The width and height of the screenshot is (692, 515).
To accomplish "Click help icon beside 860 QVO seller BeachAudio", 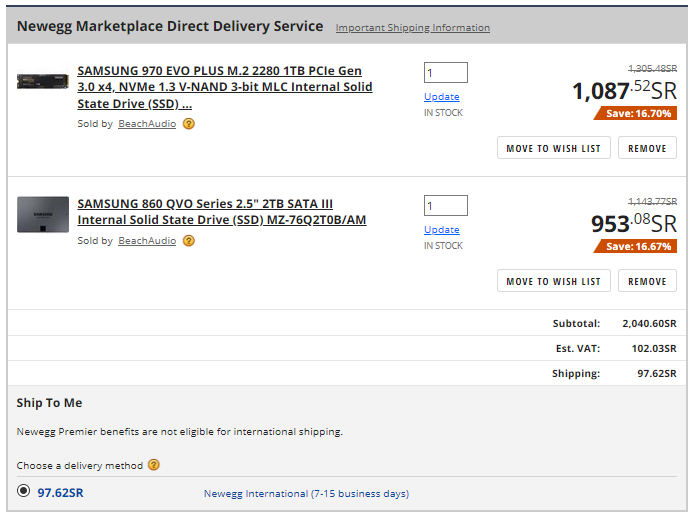I will click(x=188, y=241).
